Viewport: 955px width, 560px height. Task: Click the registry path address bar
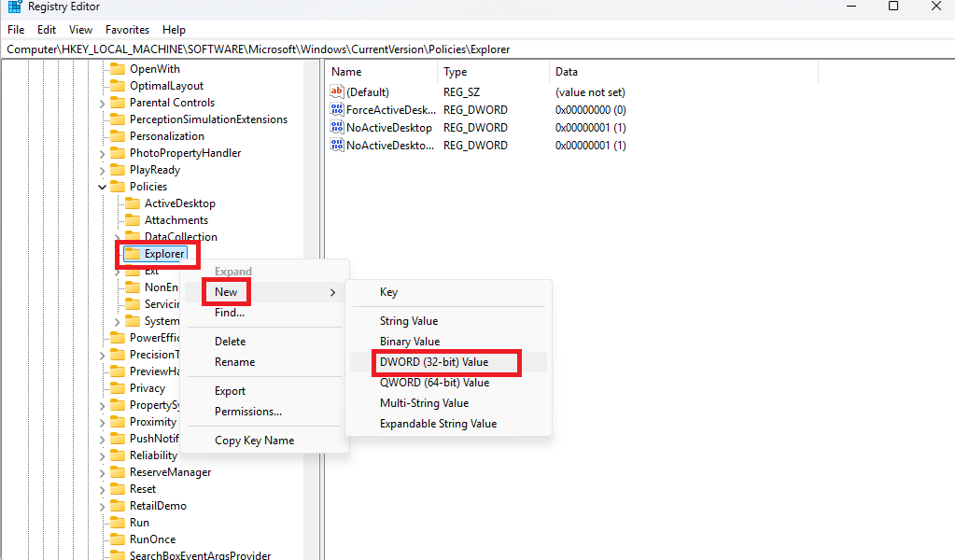(478, 49)
